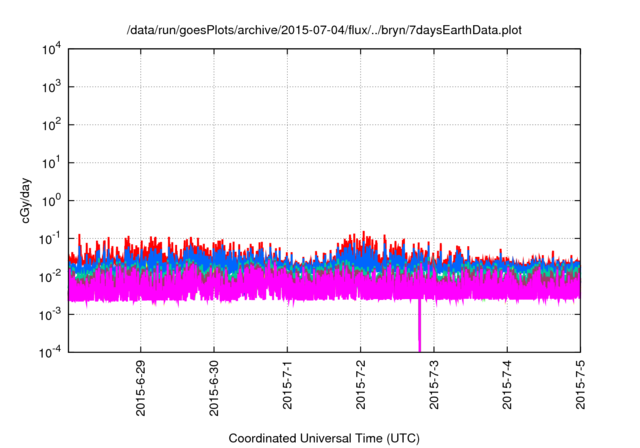
Task: Click the 2015-7-1 date tick label
Action: (x=287, y=385)
